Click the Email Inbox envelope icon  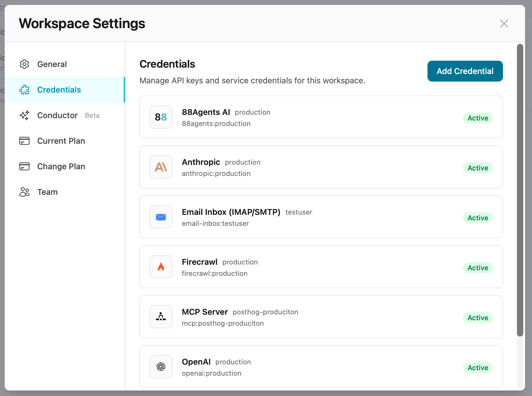[x=161, y=217]
